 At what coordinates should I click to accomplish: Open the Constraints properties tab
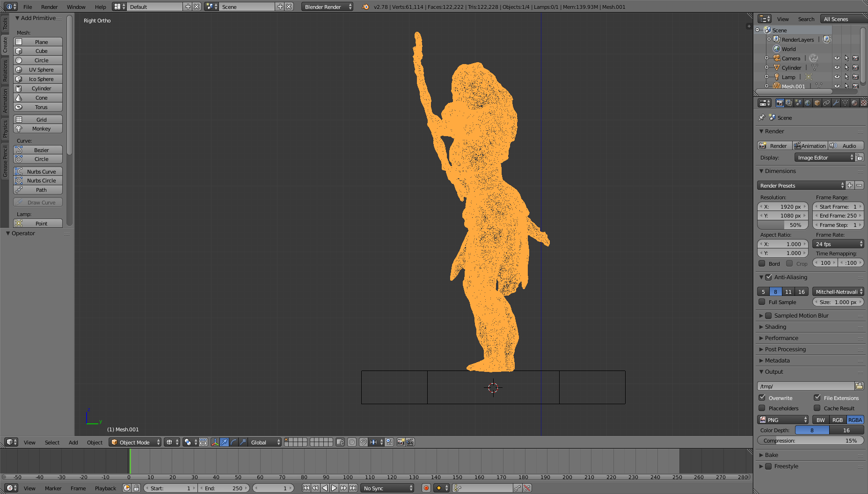tap(826, 103)
